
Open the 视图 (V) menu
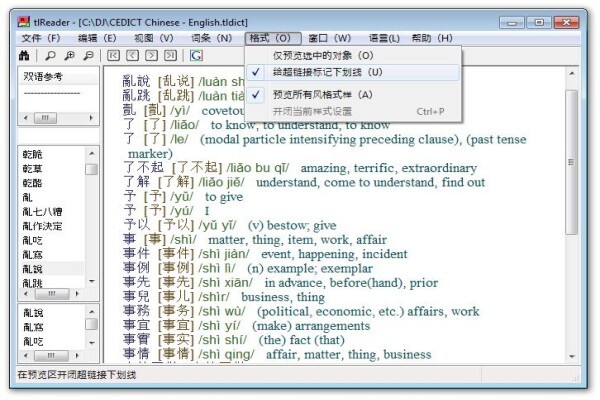pos(154,38)
